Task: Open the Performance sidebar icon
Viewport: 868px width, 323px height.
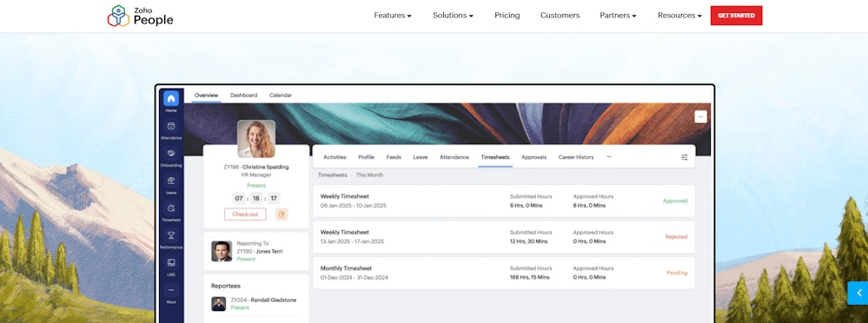Action: [171, 235]
